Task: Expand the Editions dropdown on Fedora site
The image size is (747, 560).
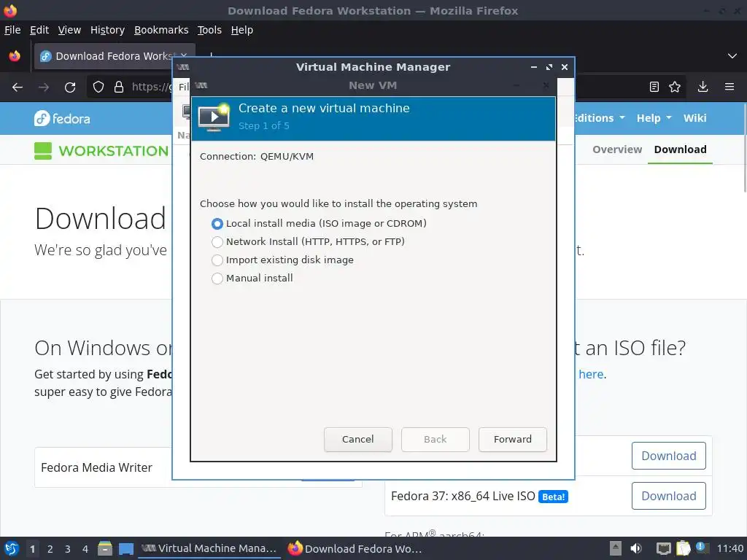Action: coord(600,118)
